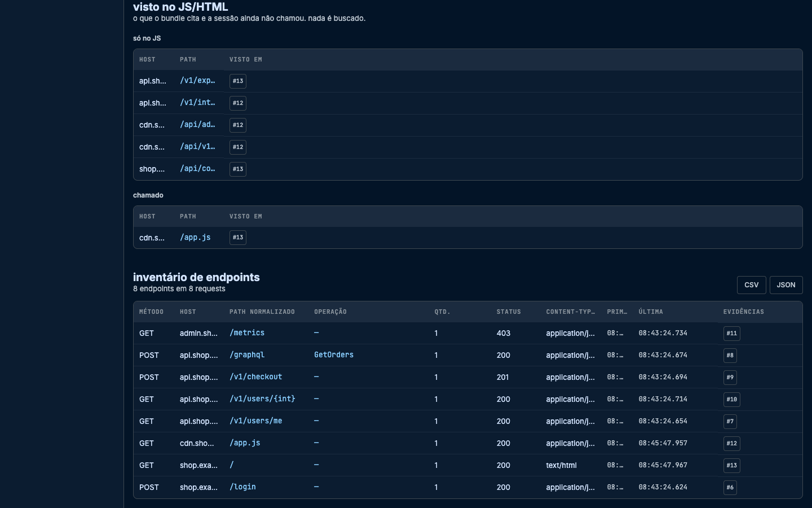Open the /login endpoint path
The image size is (812, 508).
coord(242,487)
